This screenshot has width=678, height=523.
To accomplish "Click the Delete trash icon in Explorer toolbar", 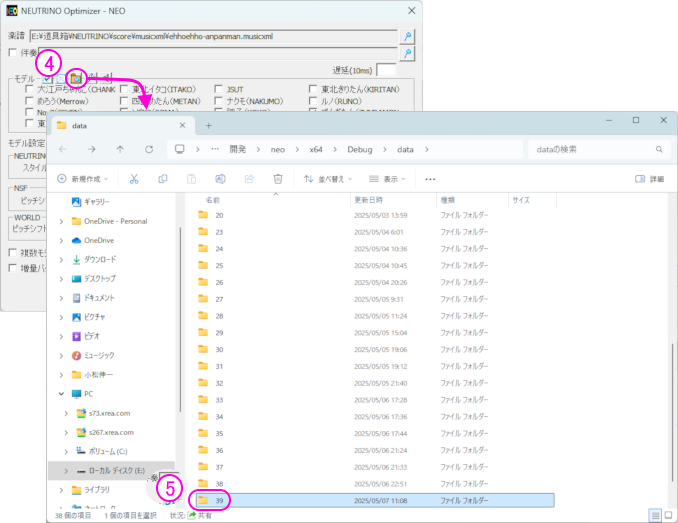I will 278,179.
